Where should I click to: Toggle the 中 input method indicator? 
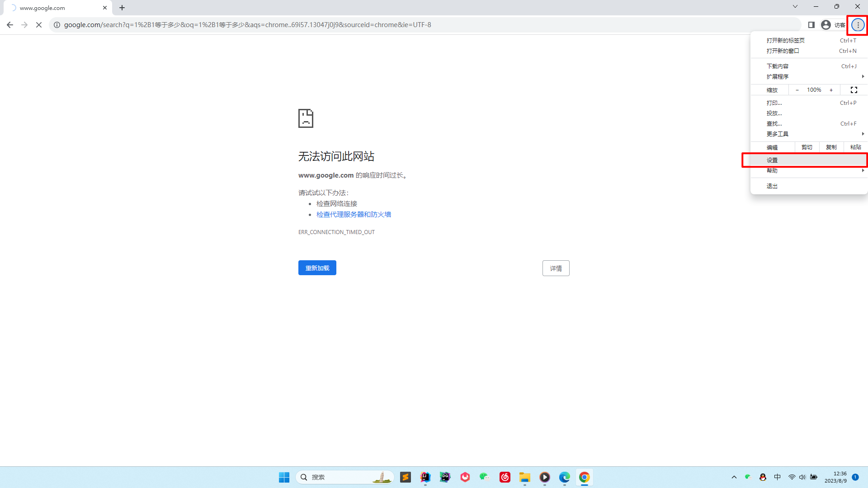point(777,477)
